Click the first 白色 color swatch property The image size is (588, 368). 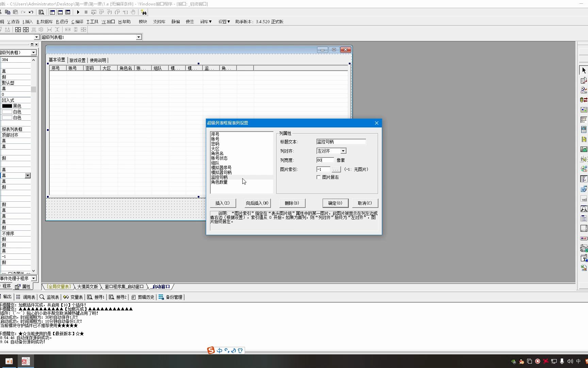coord(7,112)
